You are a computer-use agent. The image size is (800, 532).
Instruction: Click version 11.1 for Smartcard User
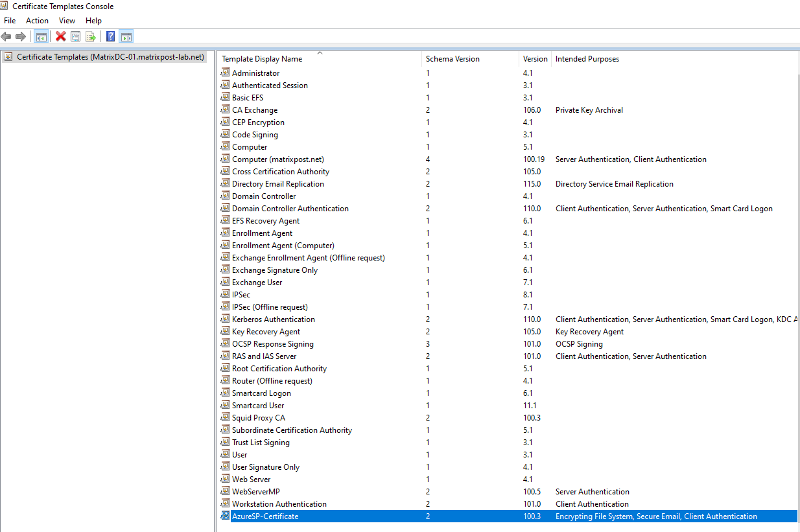530,406
